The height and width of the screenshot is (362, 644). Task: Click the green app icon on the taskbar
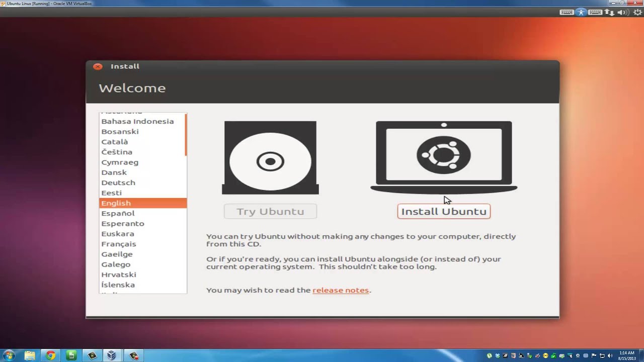[x=71, y=355]
